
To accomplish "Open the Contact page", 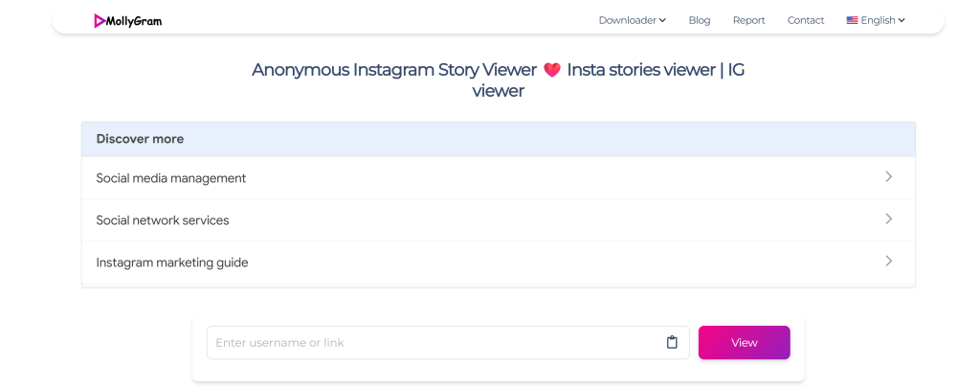I will pyautogui.click(x=806, y=20).
